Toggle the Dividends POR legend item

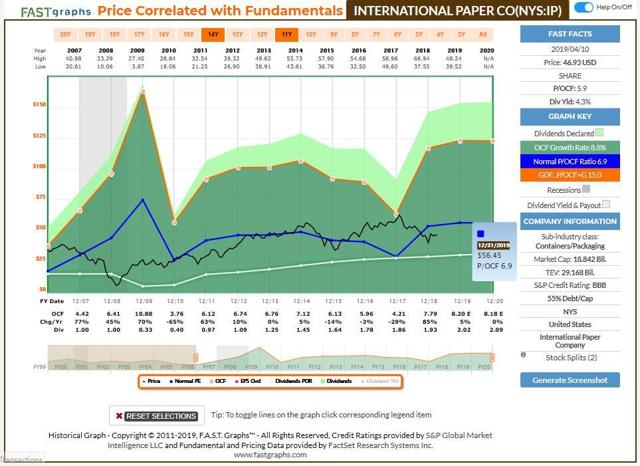pos(291,381)
